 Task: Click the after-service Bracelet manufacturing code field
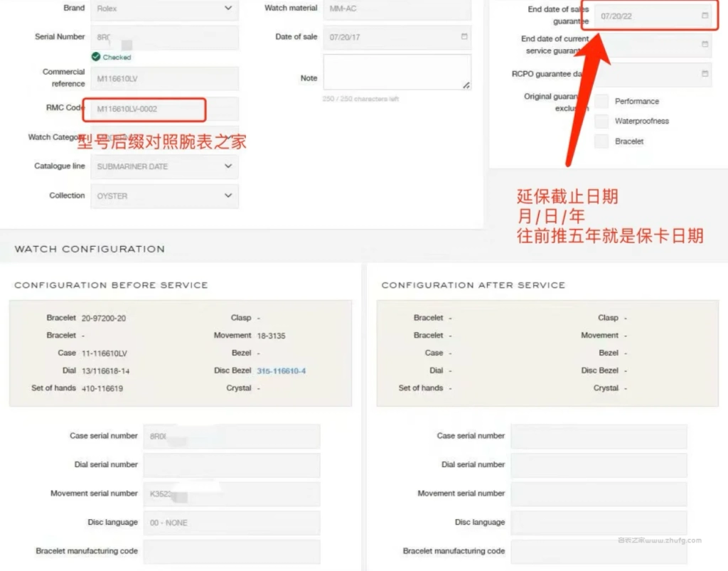pyautogui.click(x=598, y=552)
